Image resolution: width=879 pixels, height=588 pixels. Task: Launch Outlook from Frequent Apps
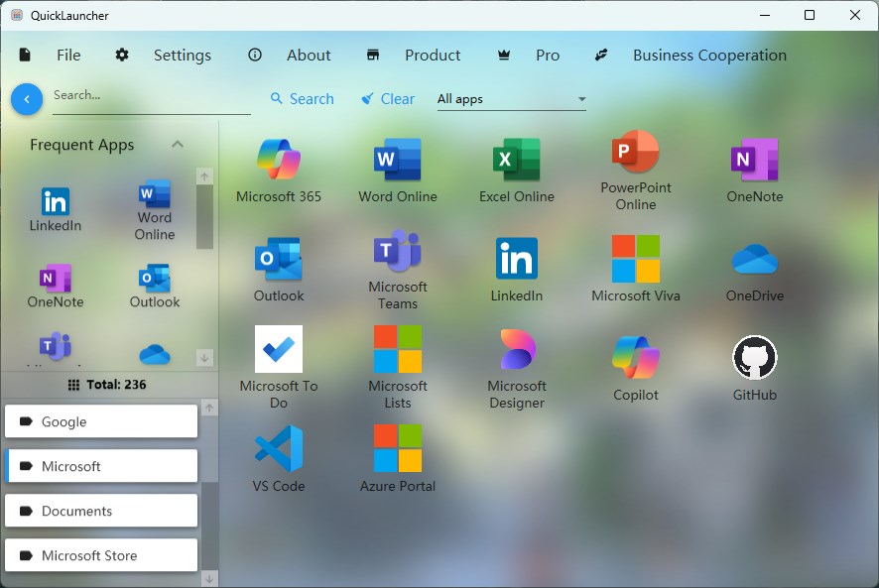pyautogui.click(x=154, y=287)
